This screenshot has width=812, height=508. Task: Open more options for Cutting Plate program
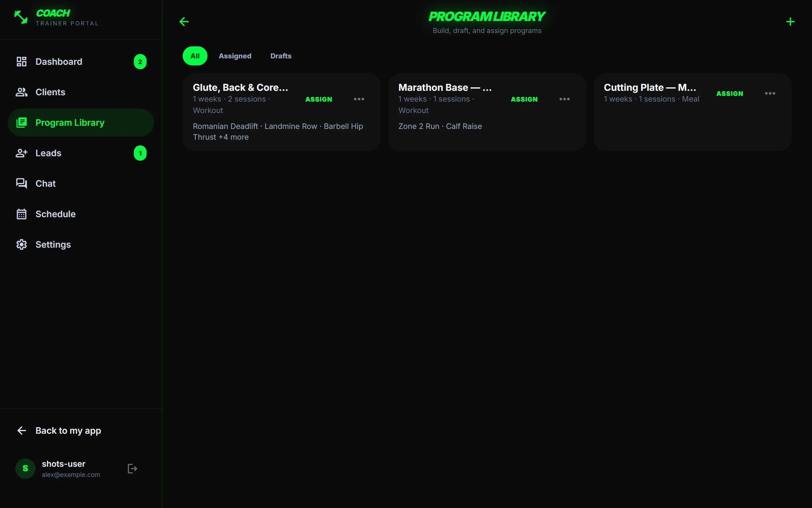770,93
